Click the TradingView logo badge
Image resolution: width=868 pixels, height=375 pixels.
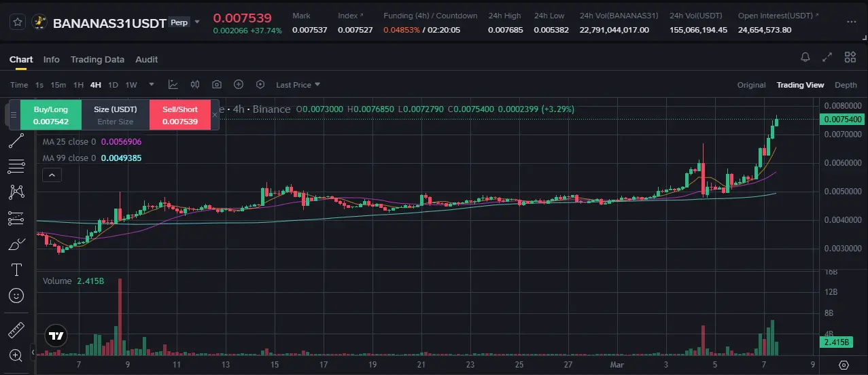pyautogui.click(x=57, y=336)
